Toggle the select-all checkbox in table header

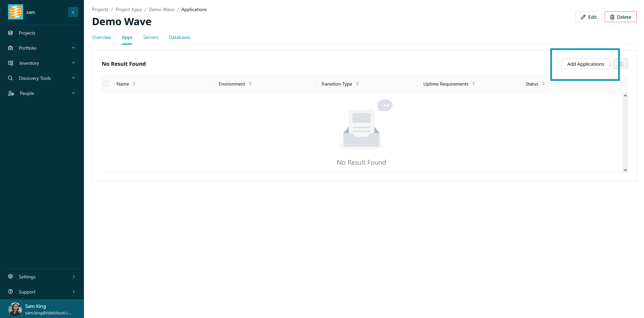pyautogui.click(x=106, y=84)
